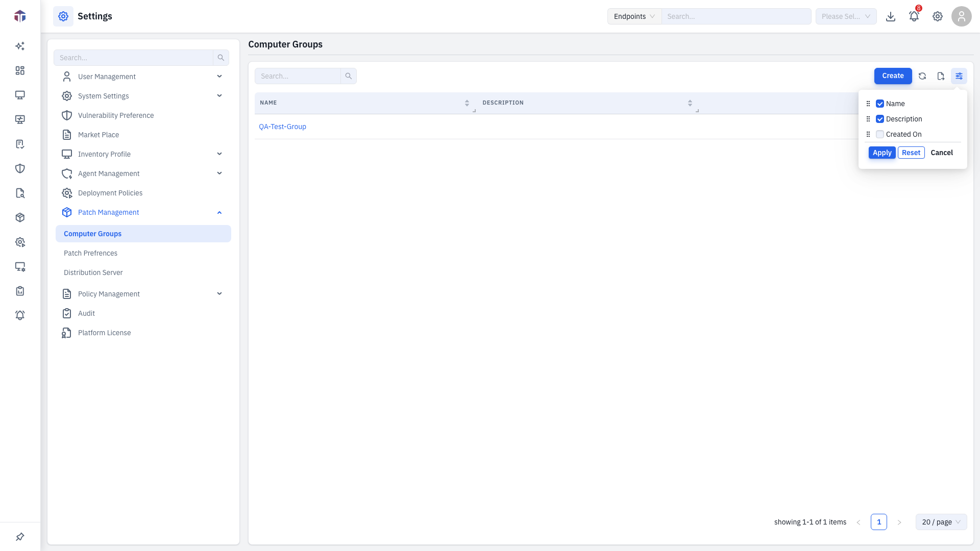Open the alert bell icon in left rail

[x=20, y=315]
